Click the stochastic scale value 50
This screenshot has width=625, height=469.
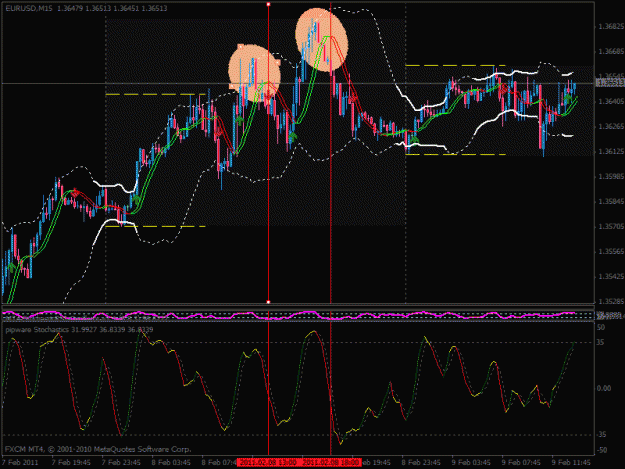601,327
